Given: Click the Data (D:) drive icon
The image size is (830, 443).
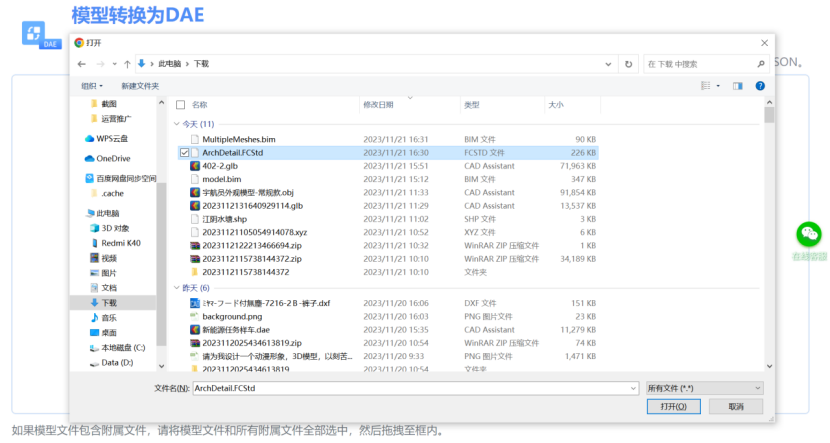Looking at the screenshot, I should [94, 363].
